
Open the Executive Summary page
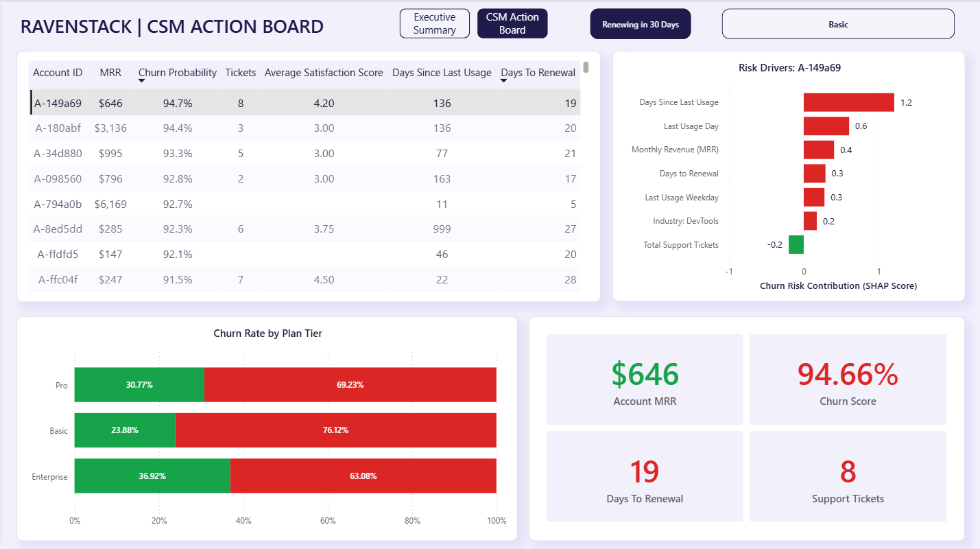coord(435,23)
